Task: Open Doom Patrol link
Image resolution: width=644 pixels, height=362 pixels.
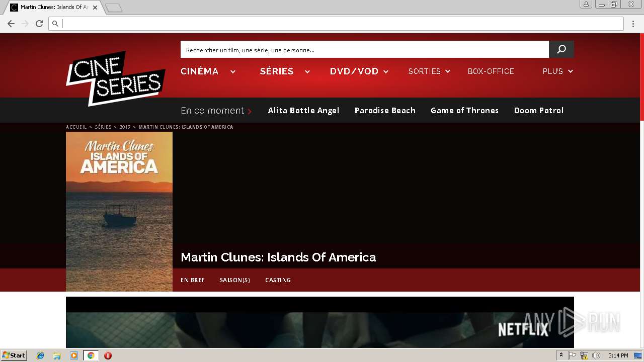Action: click(539, 111)
